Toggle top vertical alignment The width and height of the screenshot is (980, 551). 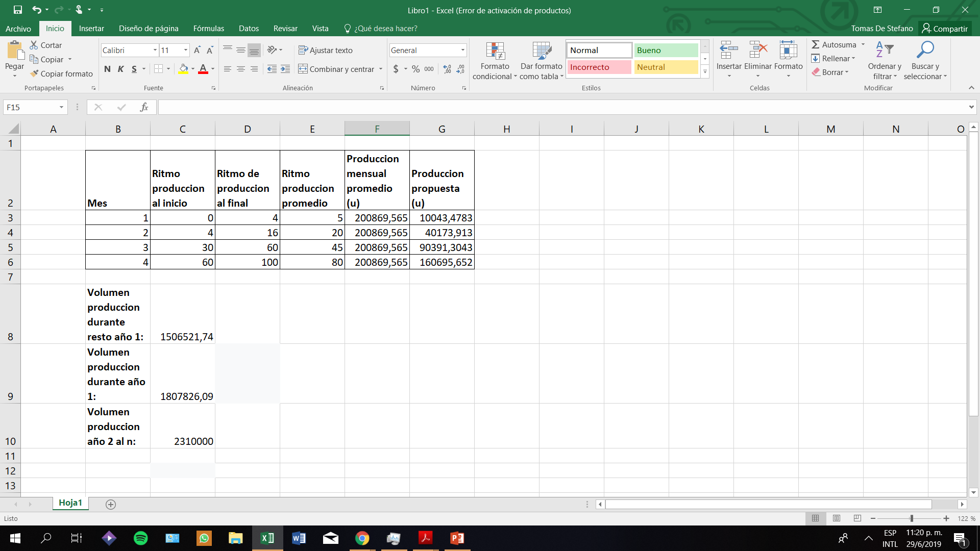coord(228,50)
